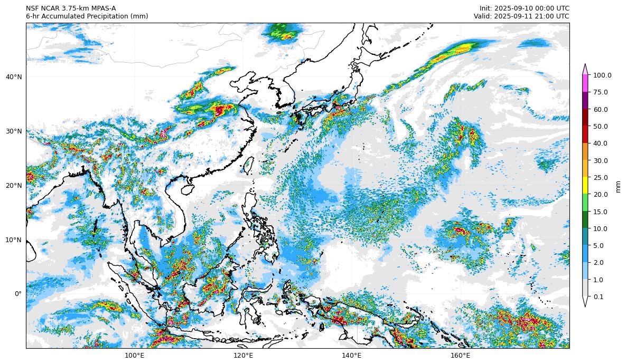Click the colorbar's bottom extend arrow
This screenshot has height=364, width=627.
click(585, 302)
